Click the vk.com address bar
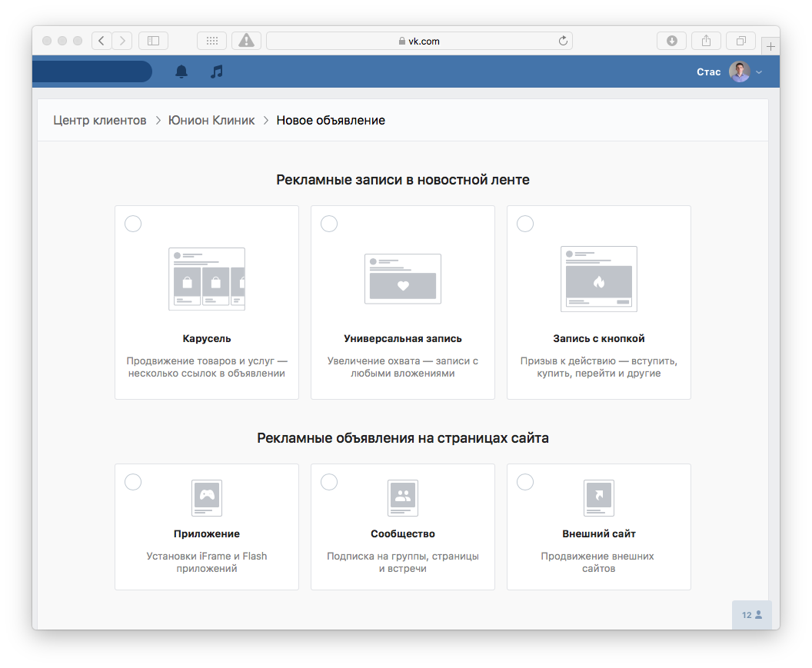 [x=420, y=41]
